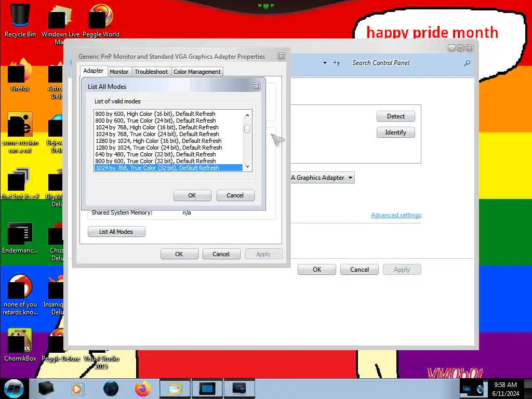
Task: Switch to the Monitor tab
Action: click(119, 72)
